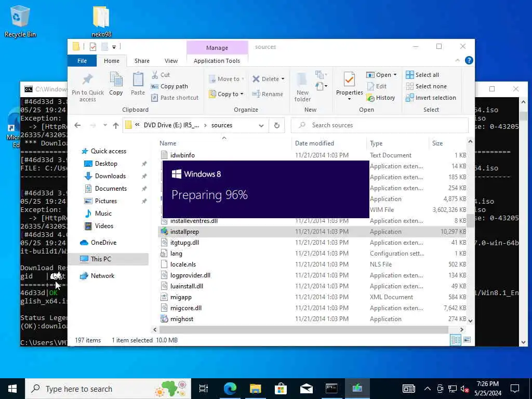Open Customize Quick Access Toolbar dropdown

pos(114,47)
